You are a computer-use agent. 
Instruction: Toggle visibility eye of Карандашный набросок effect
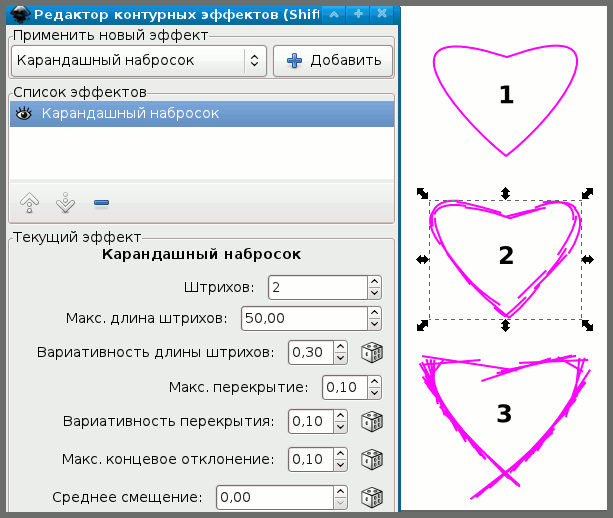click(x=25, y=115)
